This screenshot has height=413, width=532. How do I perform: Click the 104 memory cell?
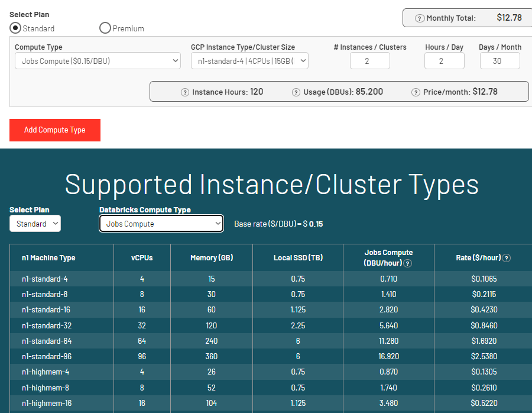pyautogui.click(x=212, y=403)
